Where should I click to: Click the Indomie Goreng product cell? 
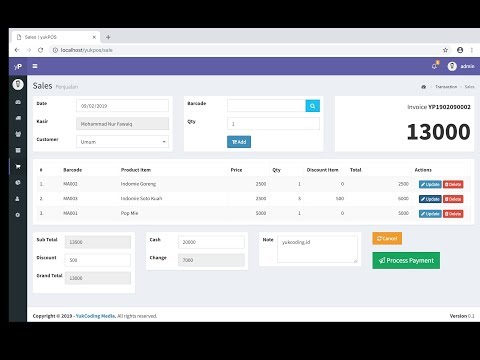[x=138, y=184]
